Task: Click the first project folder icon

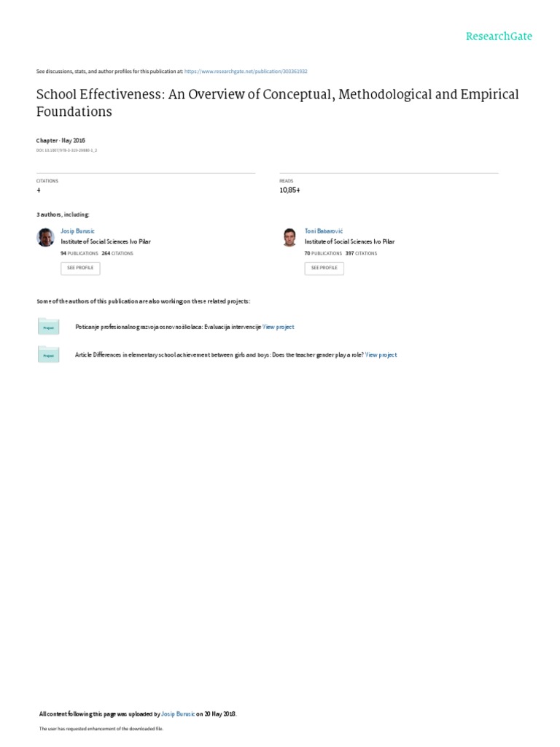Action: click(x=48, y=327)
